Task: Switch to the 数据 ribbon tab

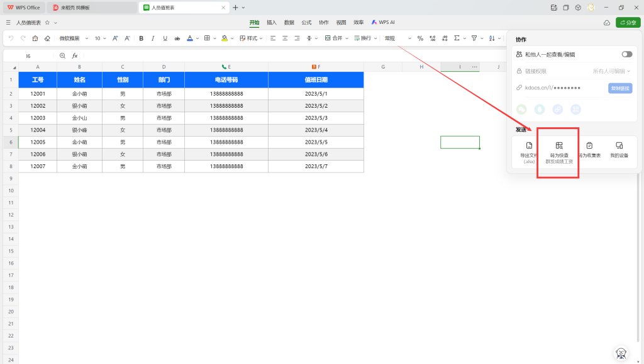Action: 289,22
